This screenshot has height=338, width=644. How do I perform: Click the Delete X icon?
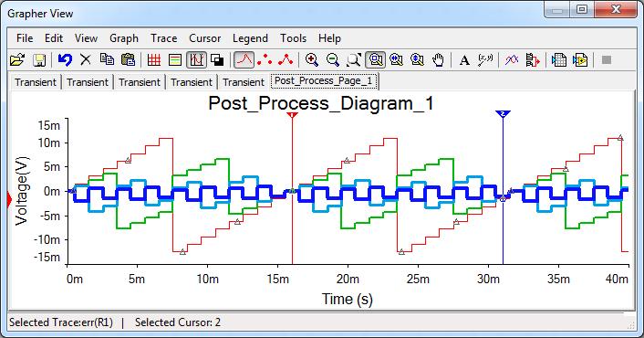pyautogui.click(x=86, y=59)
